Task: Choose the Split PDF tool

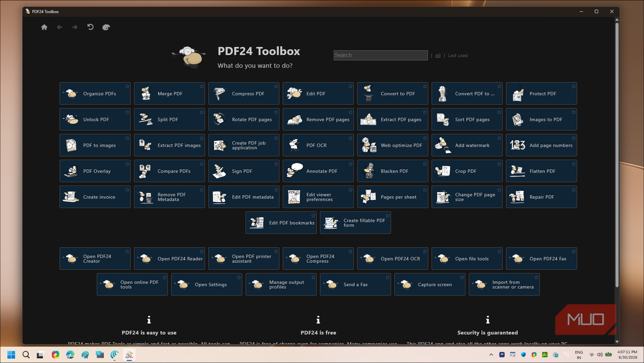Action: [169, 119]
